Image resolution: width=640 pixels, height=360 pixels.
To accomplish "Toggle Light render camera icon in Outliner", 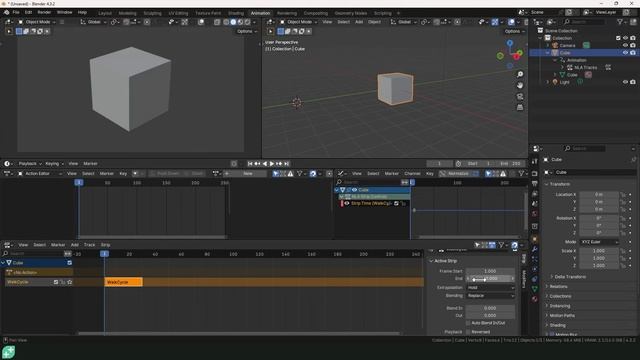I will point(633,82).
